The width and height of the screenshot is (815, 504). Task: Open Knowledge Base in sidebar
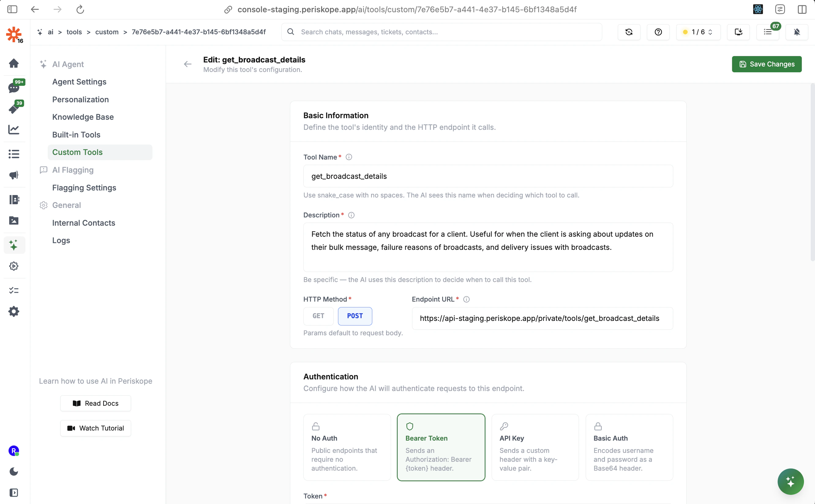click(83, 117)
